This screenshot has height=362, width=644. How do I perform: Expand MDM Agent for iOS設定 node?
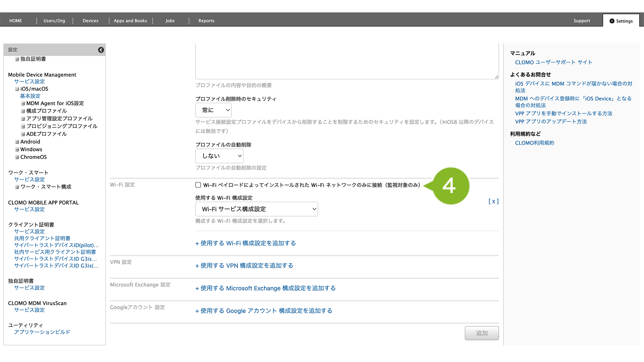pos(23,104)
